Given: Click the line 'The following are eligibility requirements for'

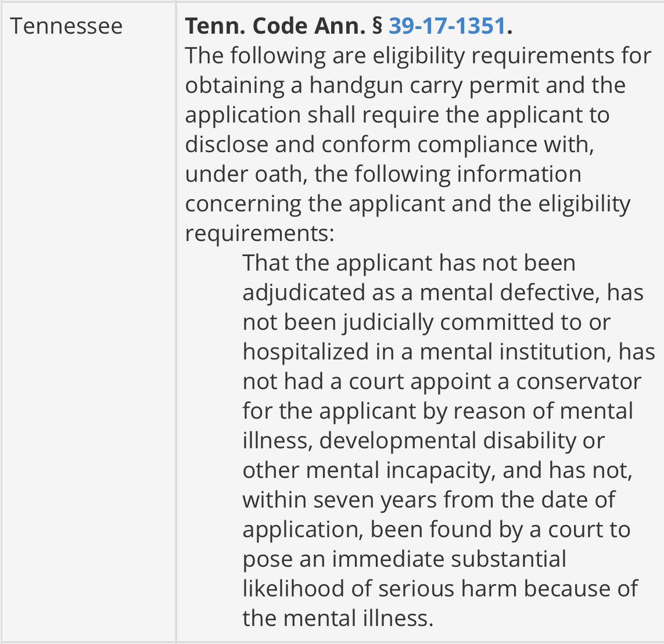Looking at the screenshot, I should [418, 56].
